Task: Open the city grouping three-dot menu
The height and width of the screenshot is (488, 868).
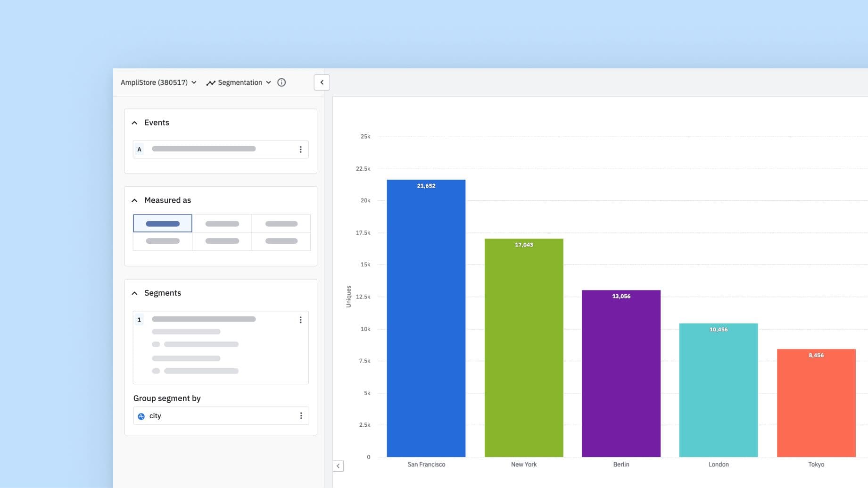Action: point(301,416)
